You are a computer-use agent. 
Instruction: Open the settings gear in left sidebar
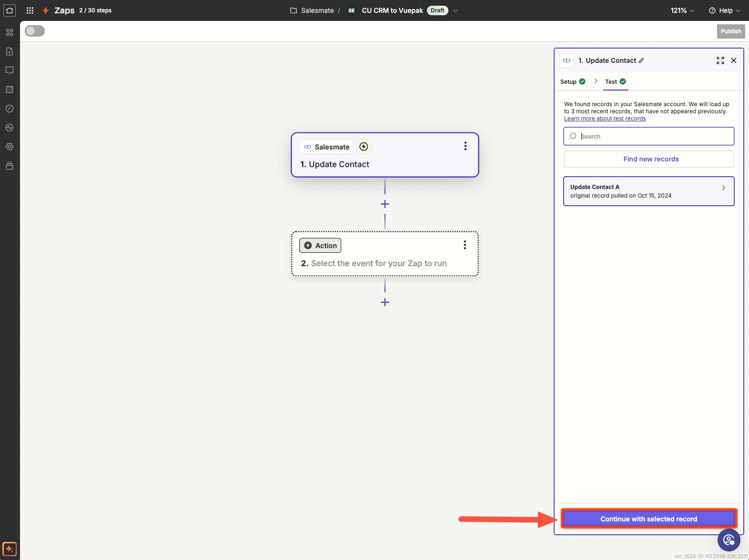[x=10, y=147]
